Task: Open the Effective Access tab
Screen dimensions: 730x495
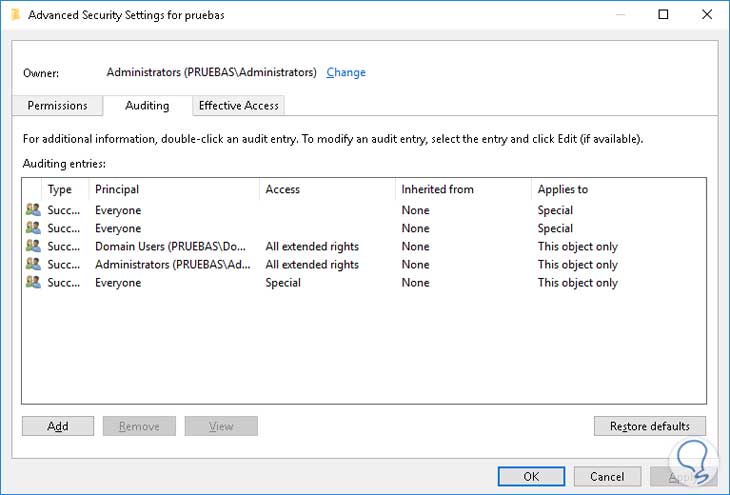Action: pos(239,105)
